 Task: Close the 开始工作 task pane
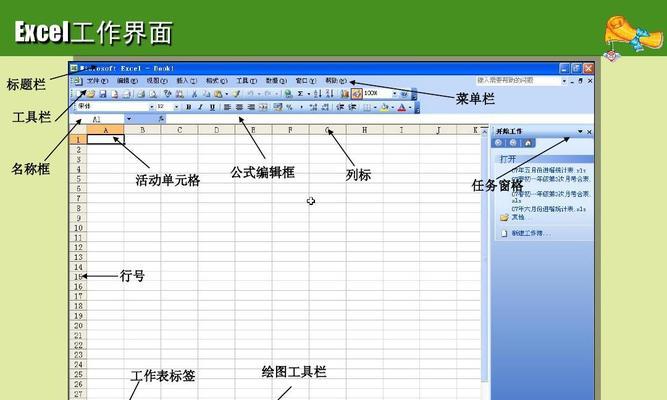coord(589,132)
